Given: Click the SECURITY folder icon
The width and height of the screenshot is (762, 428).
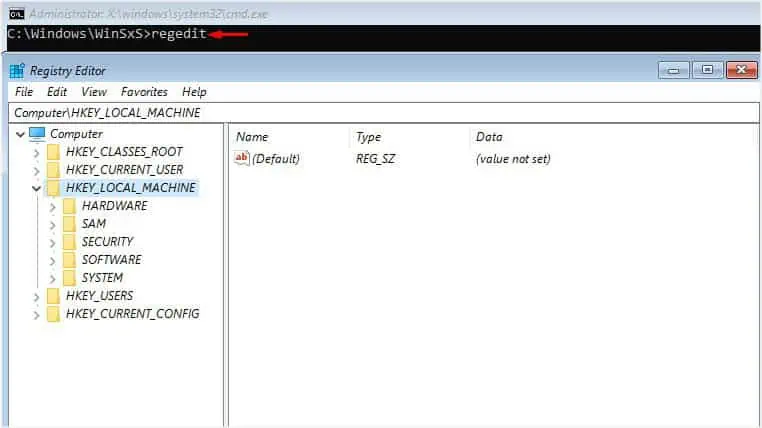Looking at the screenshot, I should point(69,242).
